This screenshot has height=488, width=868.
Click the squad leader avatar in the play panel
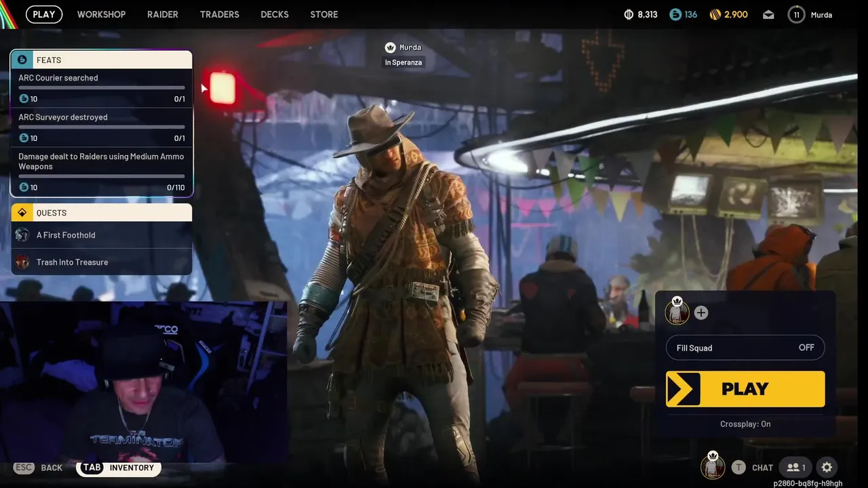(677, 312)
